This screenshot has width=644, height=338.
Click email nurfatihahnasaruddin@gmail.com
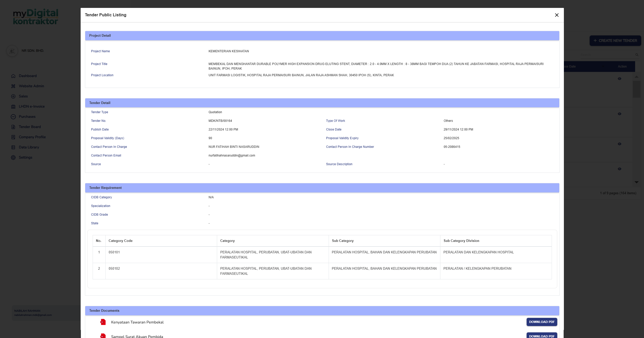click(x=232, y=155)
